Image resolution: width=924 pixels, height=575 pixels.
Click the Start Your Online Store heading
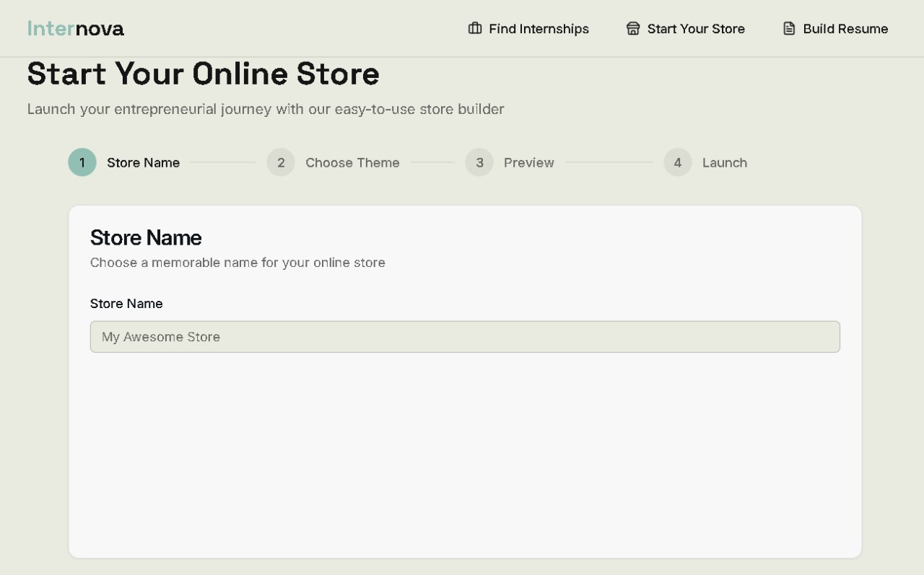click(204, 74)
